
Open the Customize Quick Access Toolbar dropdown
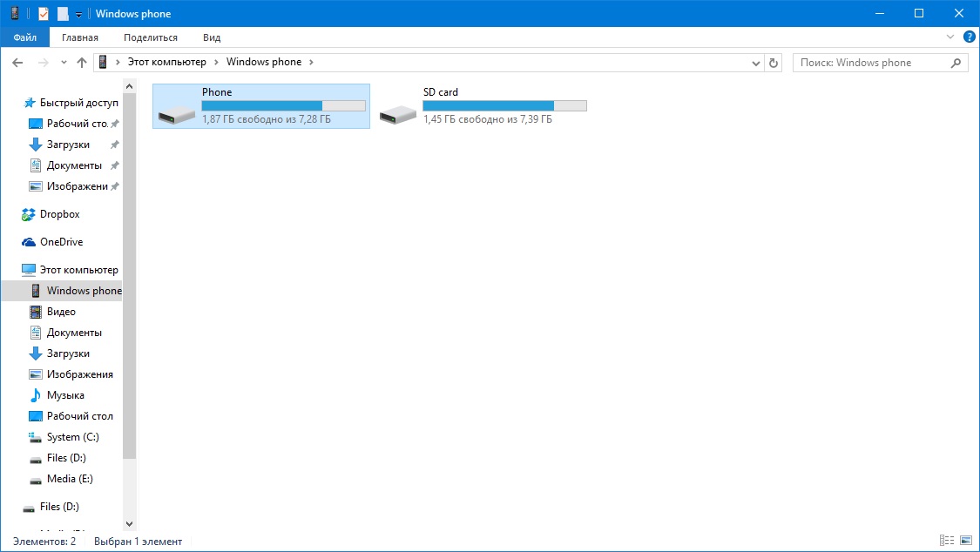click(x=78, y=14)
